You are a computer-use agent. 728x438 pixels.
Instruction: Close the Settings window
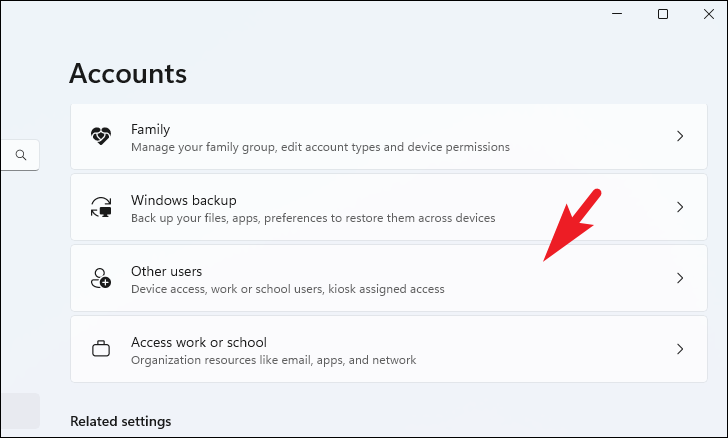pyautogui.click(x=709, y=14)
